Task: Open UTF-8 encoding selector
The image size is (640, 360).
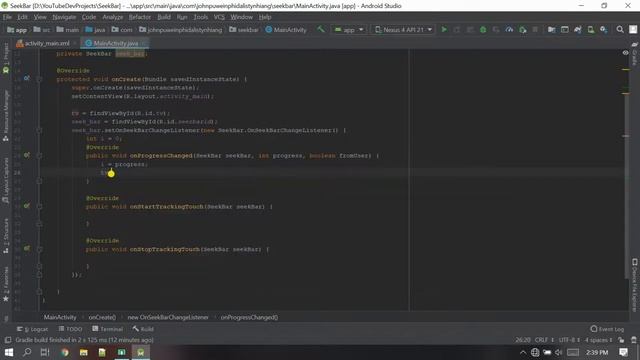Action: pyautogui.click(x=569, y=340)
